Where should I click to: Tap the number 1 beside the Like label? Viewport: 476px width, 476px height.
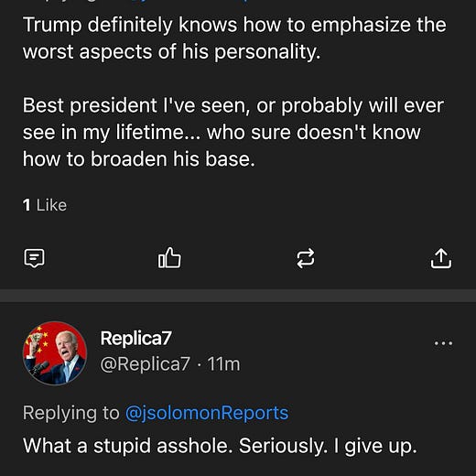(27, 205)
